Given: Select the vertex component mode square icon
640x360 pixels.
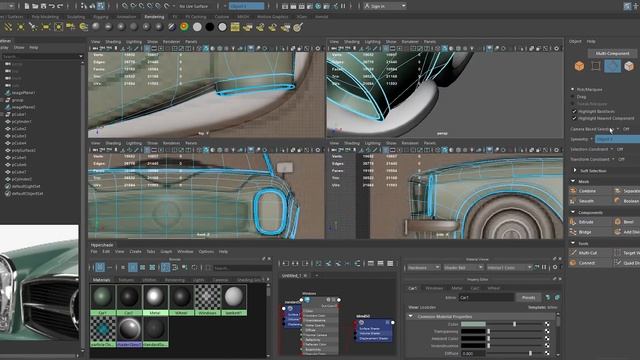Looking at the screenshot, I should tap(596, 66).
